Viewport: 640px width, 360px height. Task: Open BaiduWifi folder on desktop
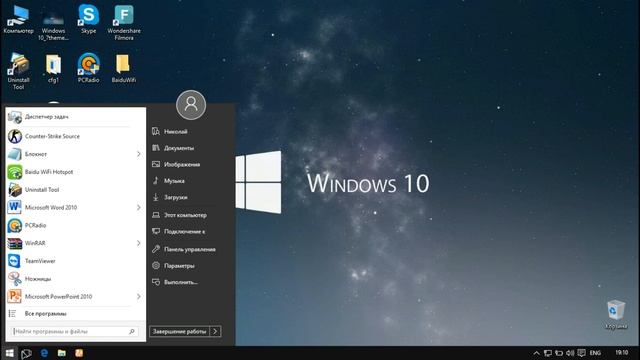click(124, 68)
